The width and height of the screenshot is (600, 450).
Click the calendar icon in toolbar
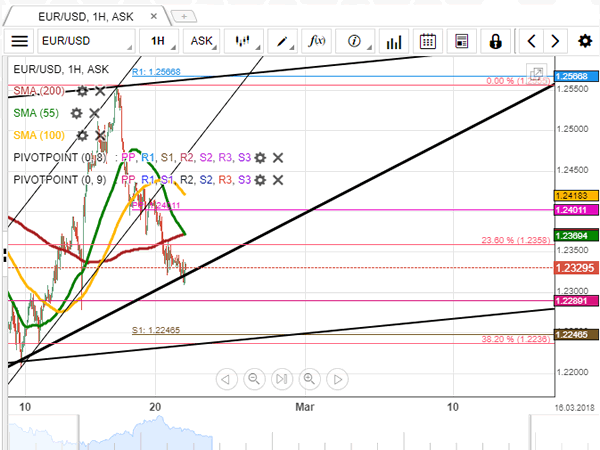click(x=428, y=41)
